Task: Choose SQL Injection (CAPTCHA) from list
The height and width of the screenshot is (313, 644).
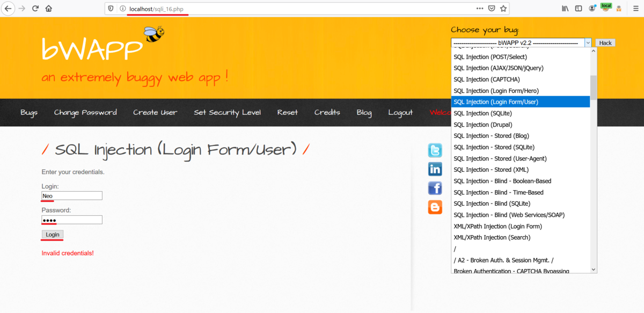Action: (521, 79)
